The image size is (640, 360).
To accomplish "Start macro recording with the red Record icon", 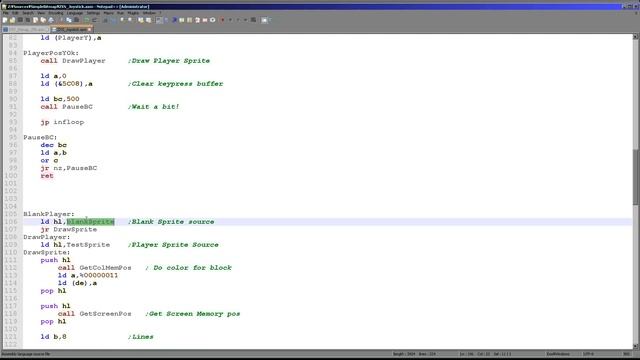I will tap(222, 20).
